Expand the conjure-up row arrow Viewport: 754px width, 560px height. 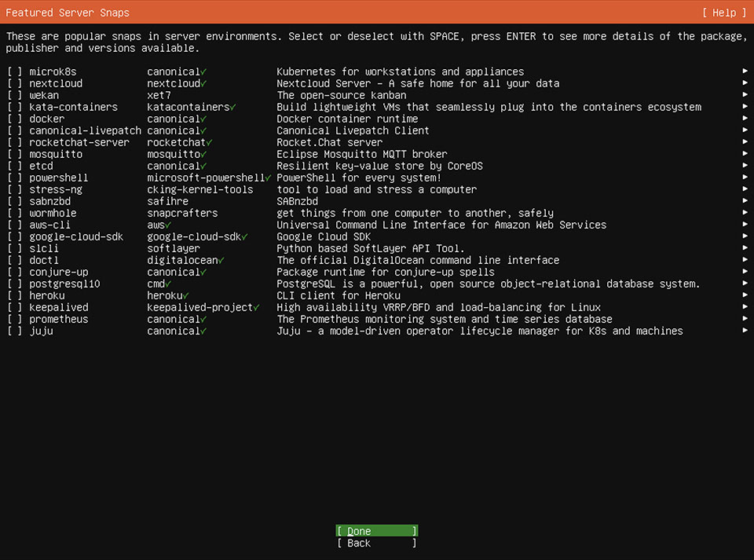point(745,272)
